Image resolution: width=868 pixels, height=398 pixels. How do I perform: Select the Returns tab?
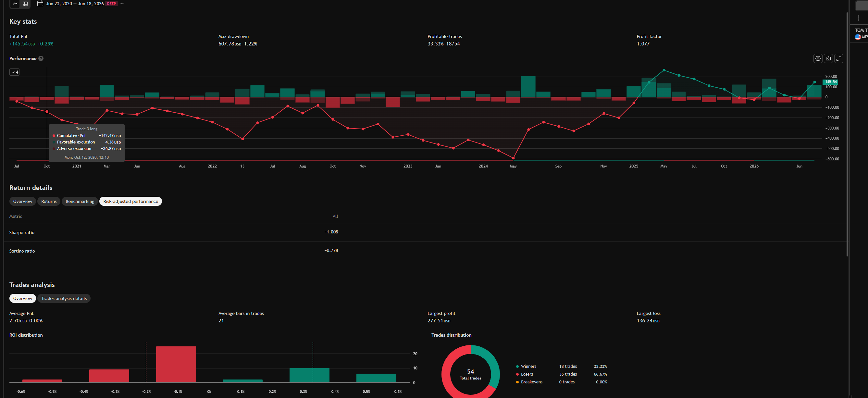(49, 201)
